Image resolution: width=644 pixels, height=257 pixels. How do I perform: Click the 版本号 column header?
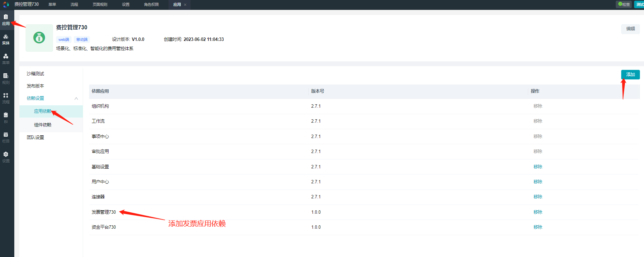(318, 91)
